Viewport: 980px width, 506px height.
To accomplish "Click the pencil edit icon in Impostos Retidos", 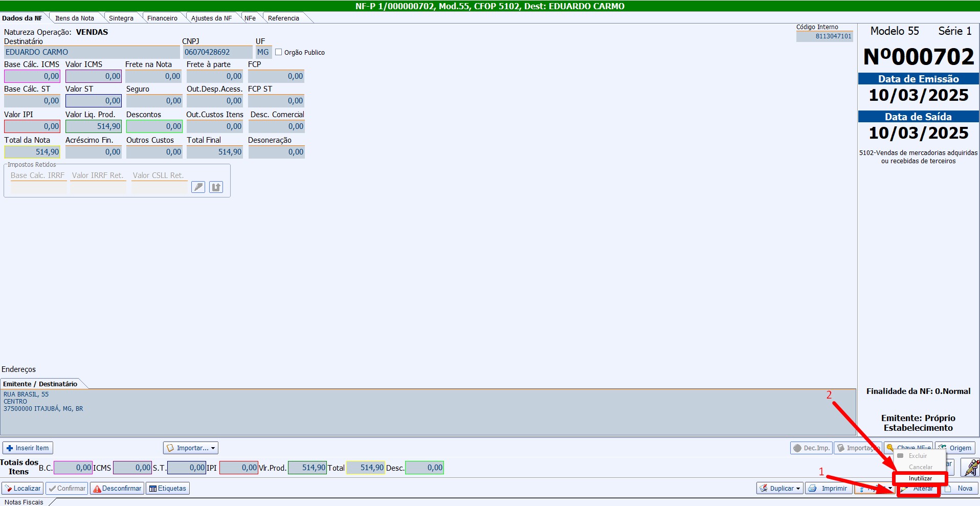I will (198, 187).
